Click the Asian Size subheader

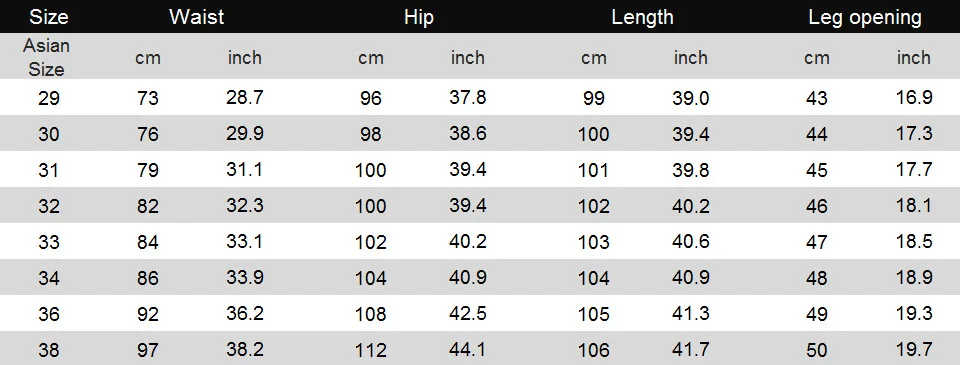pyautogui.click(x=47, y=57)
